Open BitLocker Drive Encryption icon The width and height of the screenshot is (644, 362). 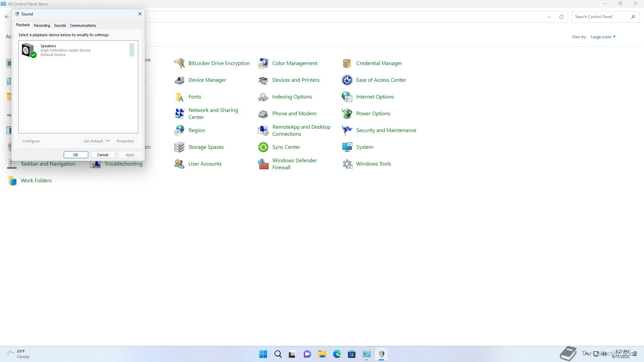(x=179, y=63)
